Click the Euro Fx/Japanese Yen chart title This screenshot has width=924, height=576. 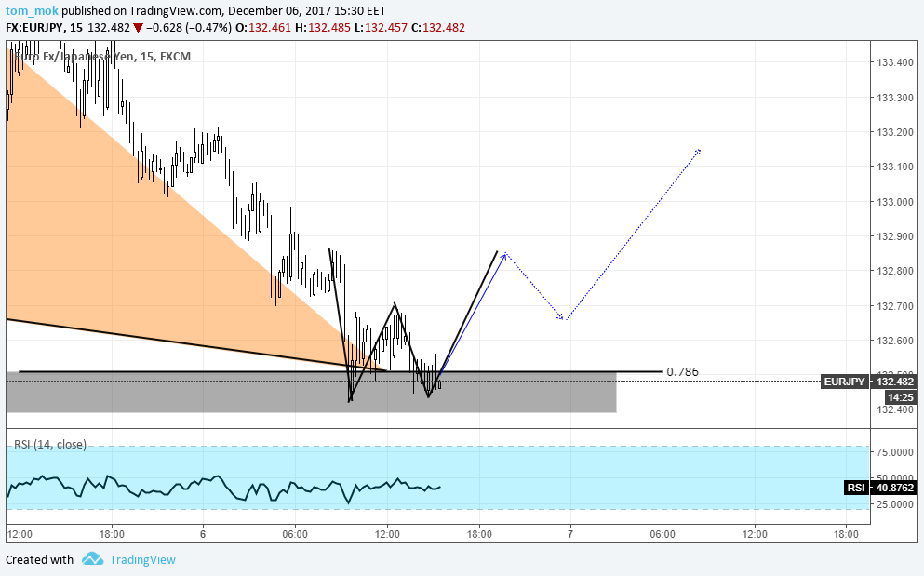point(103,57)
